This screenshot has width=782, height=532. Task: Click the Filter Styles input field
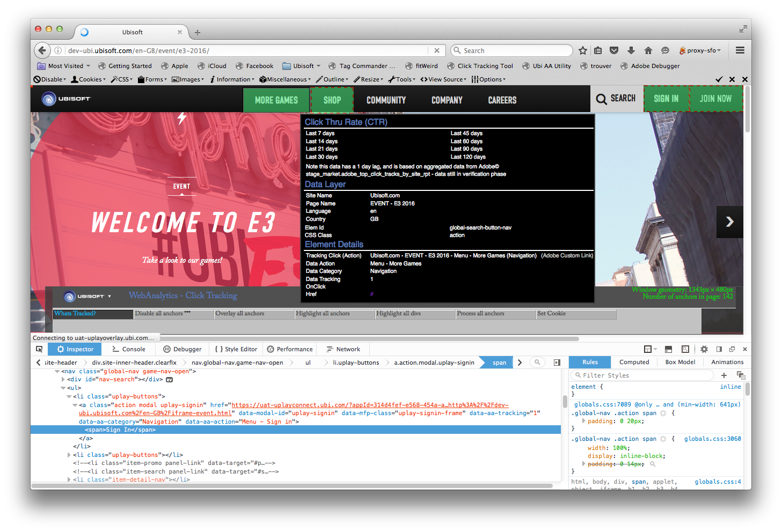click(x=644, y=375)
